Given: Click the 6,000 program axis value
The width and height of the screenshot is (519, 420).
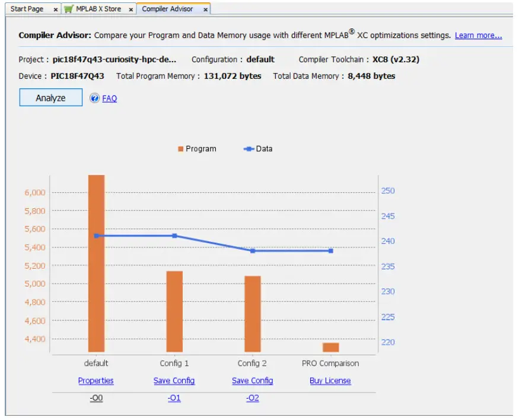Looking at the screenshot, I should (35, 193).
